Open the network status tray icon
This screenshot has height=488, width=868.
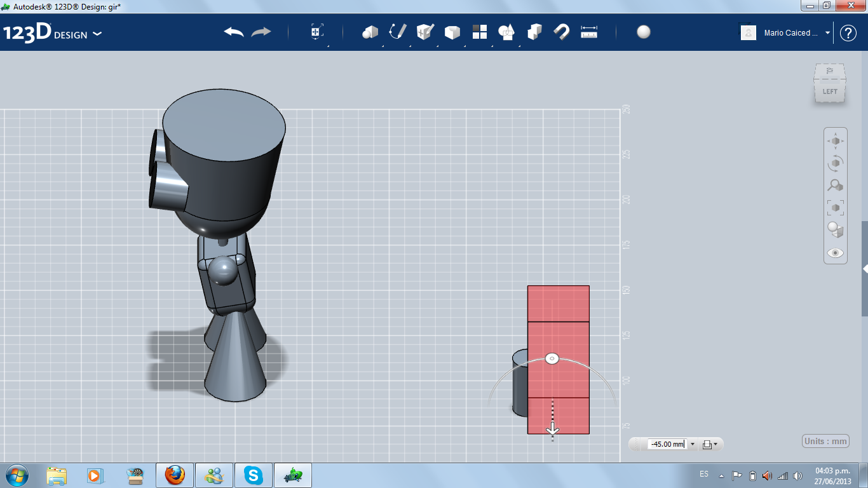point(782,475)
